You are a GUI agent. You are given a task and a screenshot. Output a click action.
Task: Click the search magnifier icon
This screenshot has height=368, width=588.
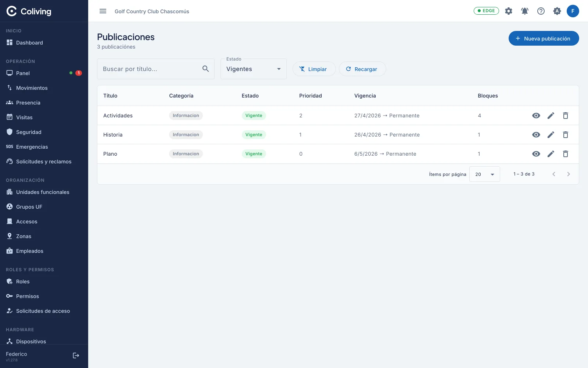(206, 69)
